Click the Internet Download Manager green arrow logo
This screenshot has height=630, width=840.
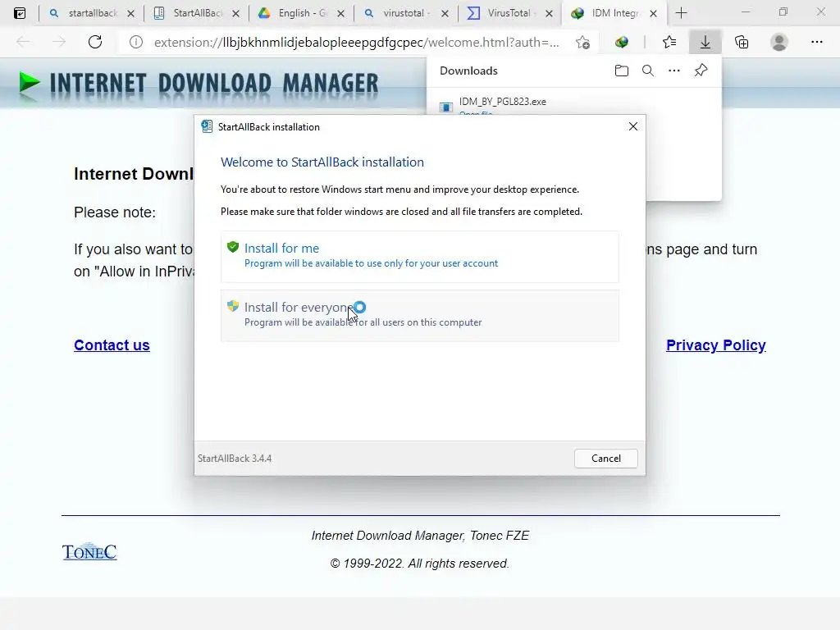pos(30,83)
